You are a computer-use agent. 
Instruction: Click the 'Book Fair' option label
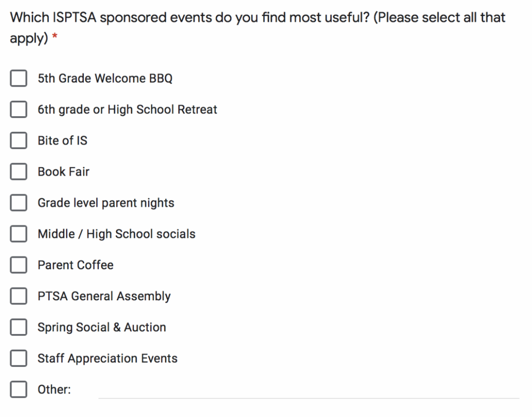[x=63, y=172]
